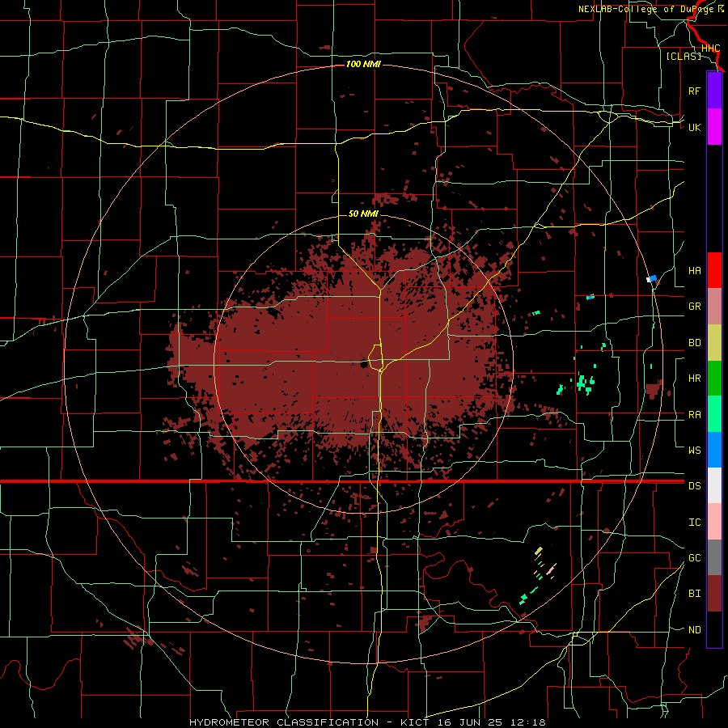
Task: Click the blue wet snow echo near the 100 NMI ring
Action: (x=654, y=278)
